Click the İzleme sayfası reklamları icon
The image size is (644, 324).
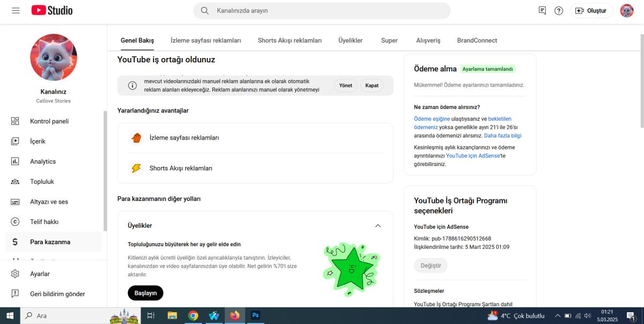tap(136, 138)
